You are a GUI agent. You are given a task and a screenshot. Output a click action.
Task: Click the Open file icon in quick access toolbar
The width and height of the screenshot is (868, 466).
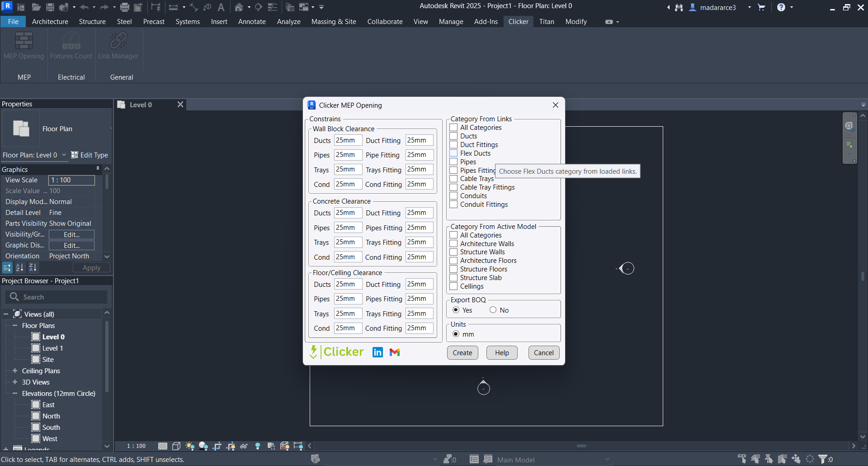click(36, 7)
